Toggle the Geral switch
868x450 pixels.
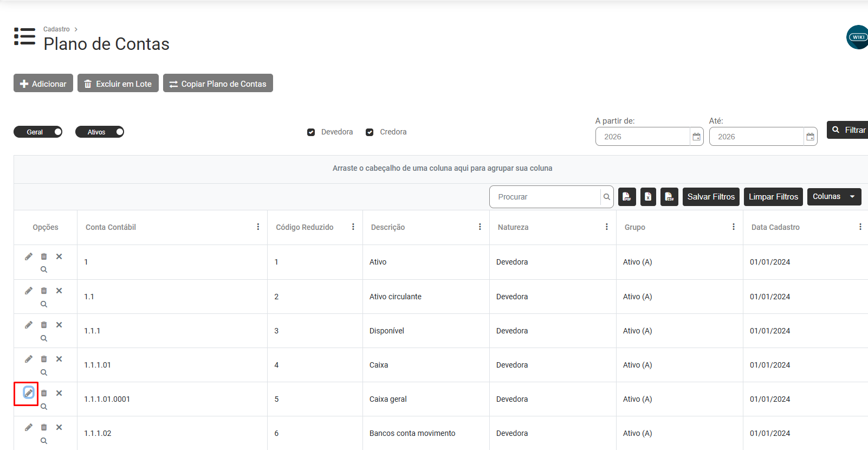pos(38,132)
